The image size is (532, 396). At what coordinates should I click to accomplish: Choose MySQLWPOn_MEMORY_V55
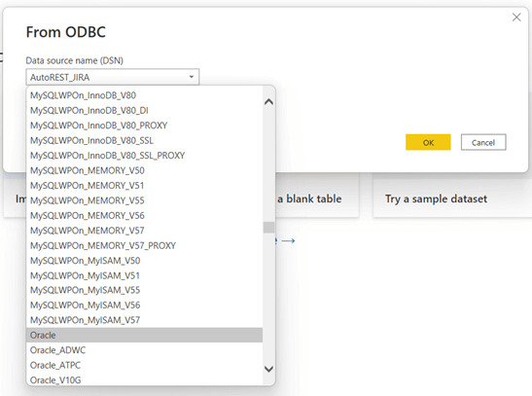pyautogui.click(x=144, y=200)
